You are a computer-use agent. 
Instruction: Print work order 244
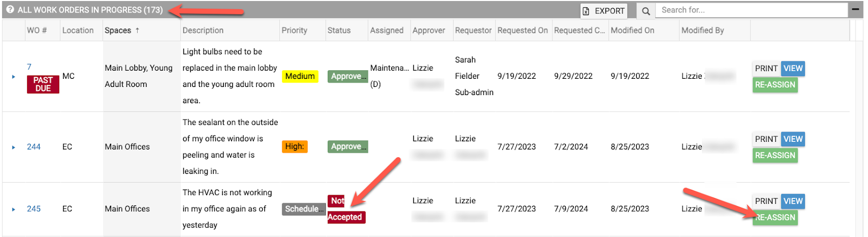tap(766, 139)
